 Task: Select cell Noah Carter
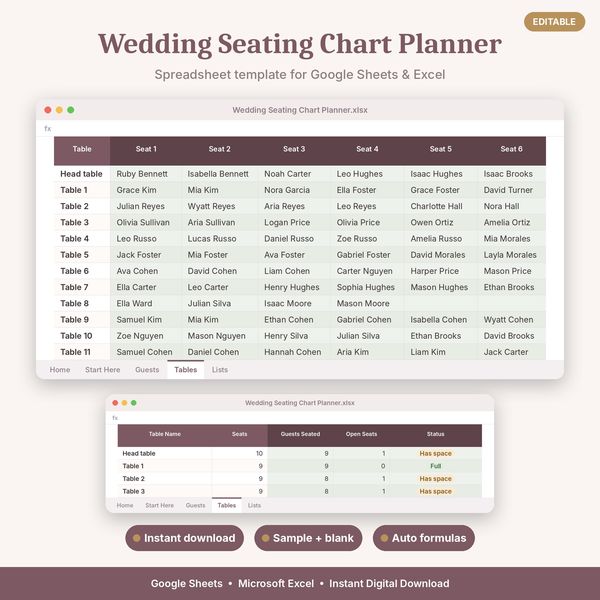294,174
